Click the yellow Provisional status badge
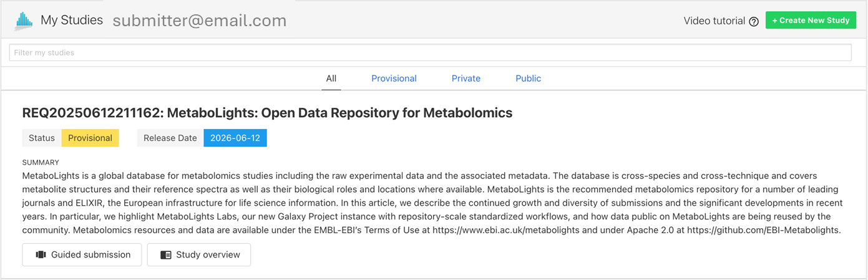 pyautogui.click(x=90, y=138)
